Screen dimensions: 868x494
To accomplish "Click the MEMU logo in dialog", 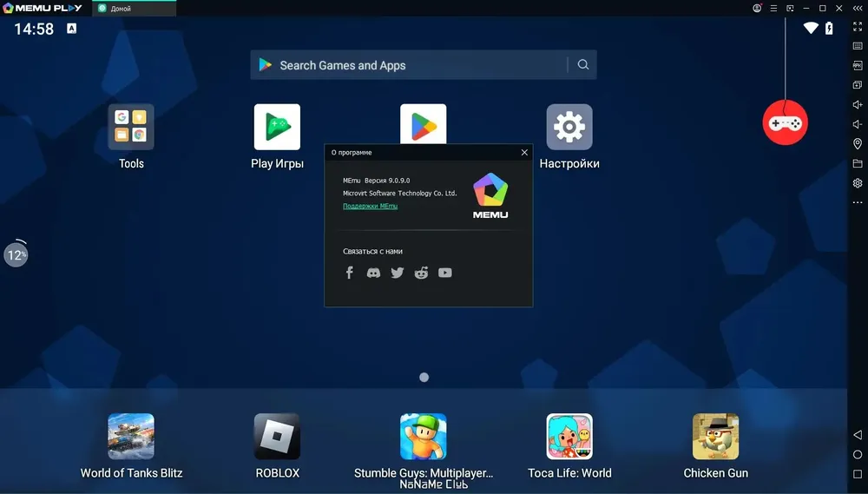I will pos(490,195).
